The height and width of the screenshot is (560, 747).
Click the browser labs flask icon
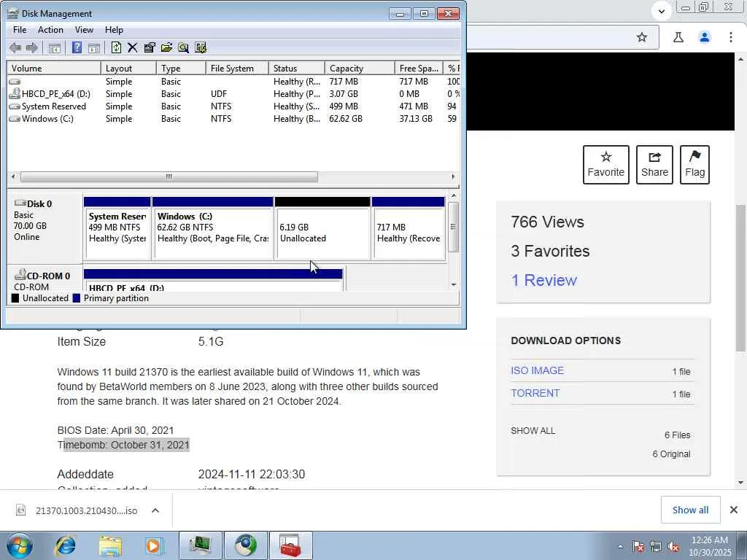coord(678,37)
